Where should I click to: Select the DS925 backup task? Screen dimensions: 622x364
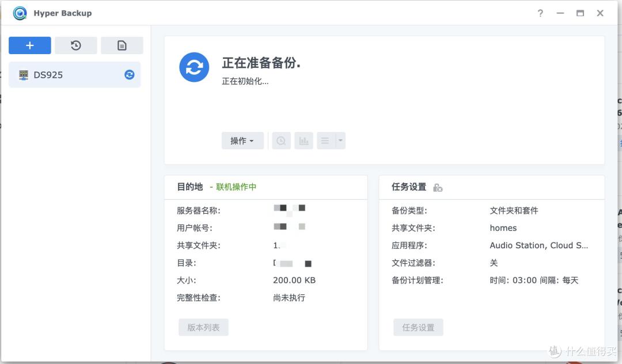74,74
